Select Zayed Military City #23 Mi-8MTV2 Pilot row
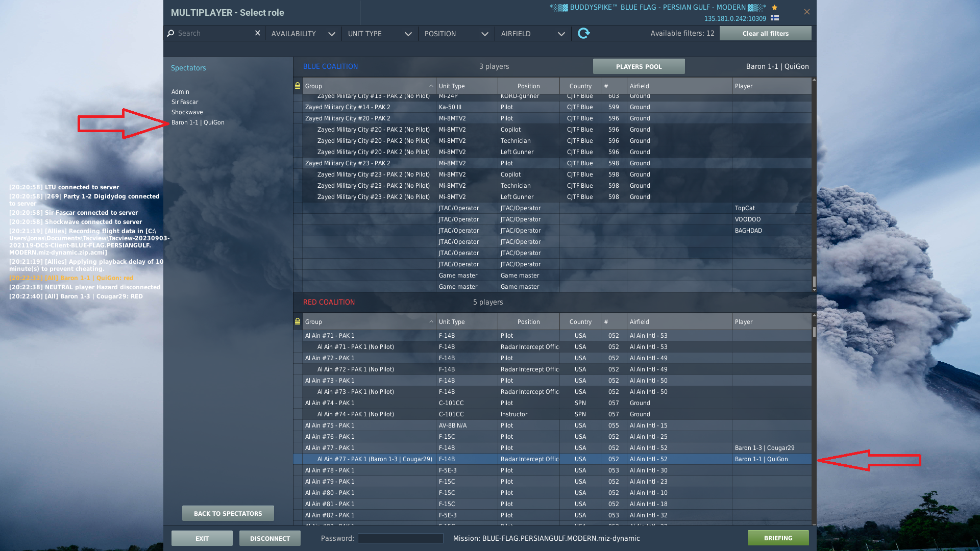 coord(552,163)
